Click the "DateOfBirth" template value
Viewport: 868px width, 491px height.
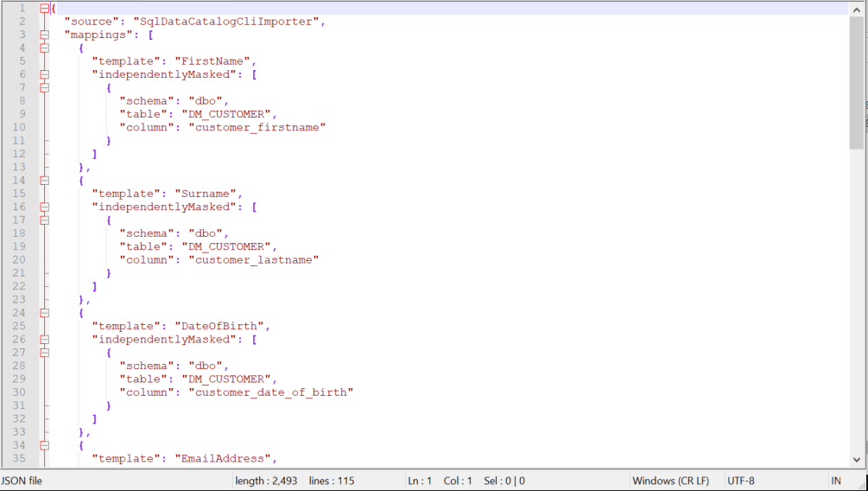219,327
